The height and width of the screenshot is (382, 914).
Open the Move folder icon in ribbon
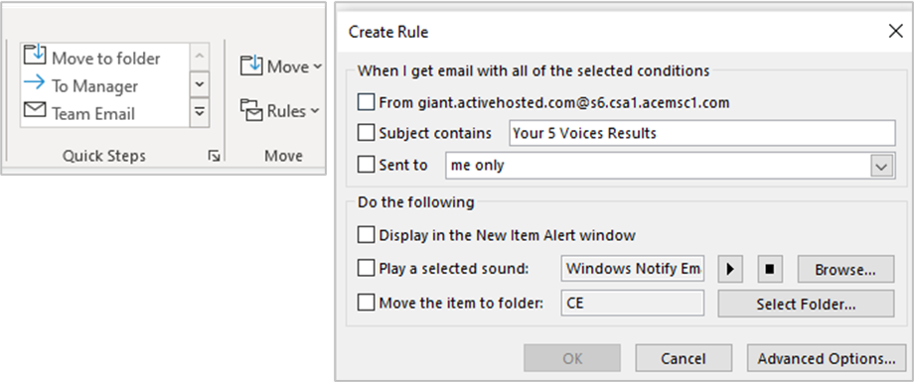251,65
